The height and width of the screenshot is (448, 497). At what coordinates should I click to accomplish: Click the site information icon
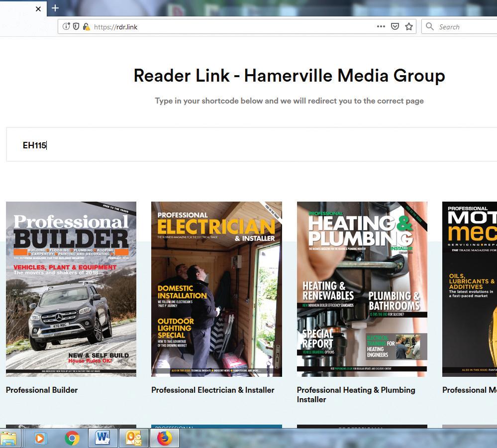[66, 26]
